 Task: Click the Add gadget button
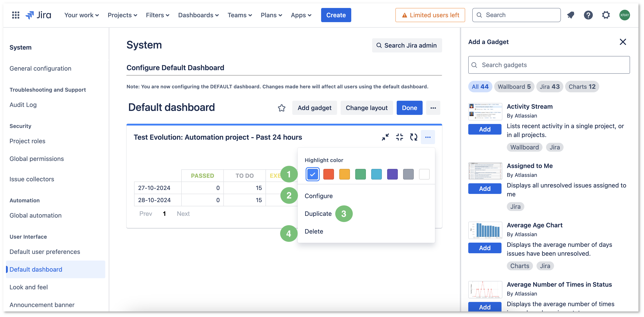coord(314,108)
